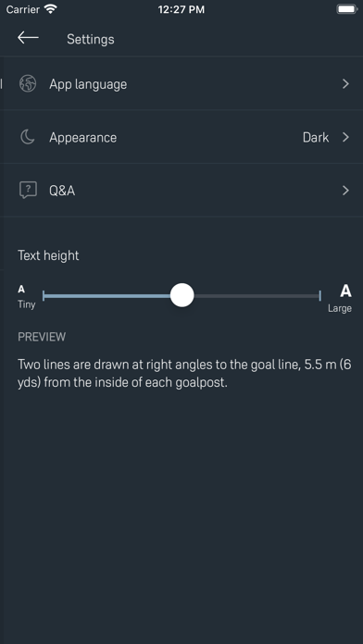363x644 pixels.
Task: Click the text height slider knob
Action: click(181, 295)
